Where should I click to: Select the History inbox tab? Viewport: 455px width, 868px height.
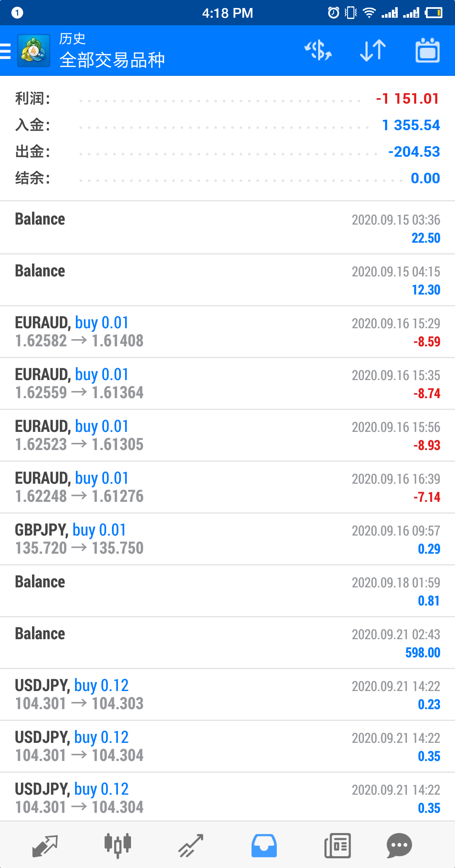pos(264,845)
